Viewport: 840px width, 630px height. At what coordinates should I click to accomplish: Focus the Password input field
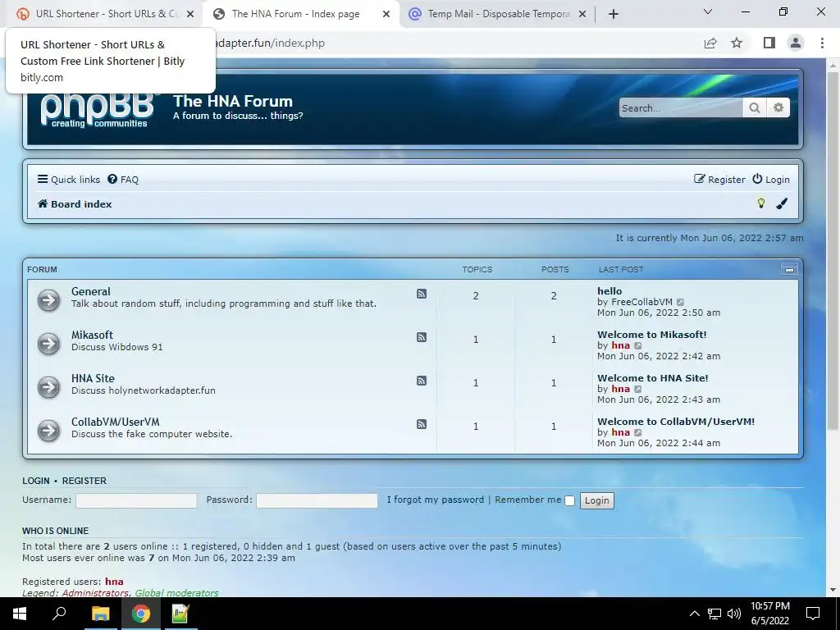(x=317, y=500)
